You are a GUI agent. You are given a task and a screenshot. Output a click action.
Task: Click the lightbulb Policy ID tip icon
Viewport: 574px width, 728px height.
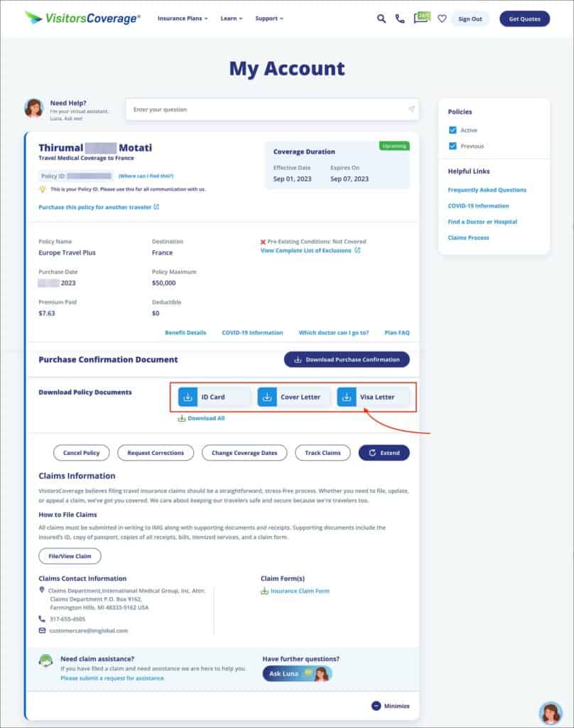tap(43, 189)
